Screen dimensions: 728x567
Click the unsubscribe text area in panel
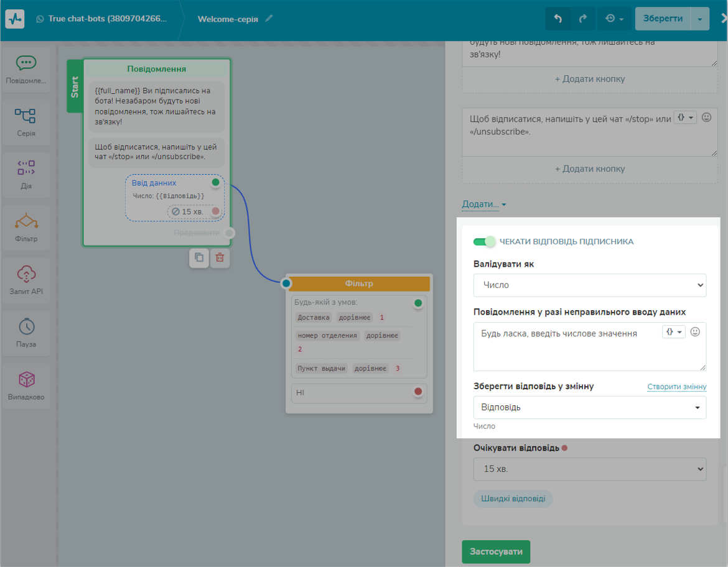click(590, 132)
